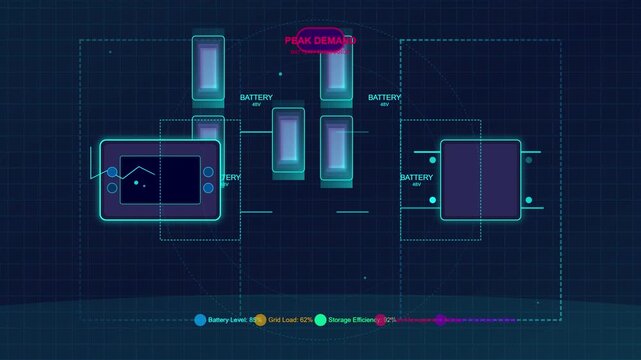Click the BATTERY label right of the top-left cell

click(x=256, y=98)
